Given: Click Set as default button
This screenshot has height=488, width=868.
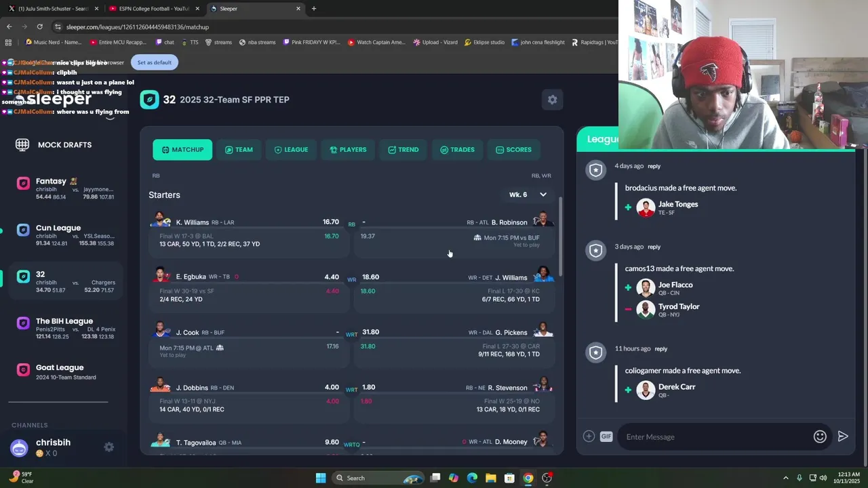Looking at the screenshot, I should tap(155, 62).
